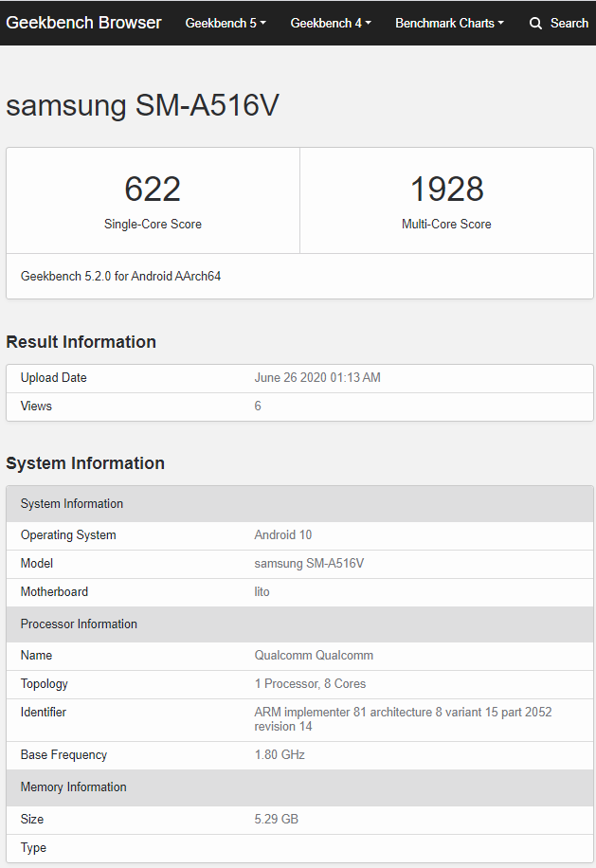
Task: Select Geekbench 5.2.0 for Android AArch64 text
Action: click(120, 277)
